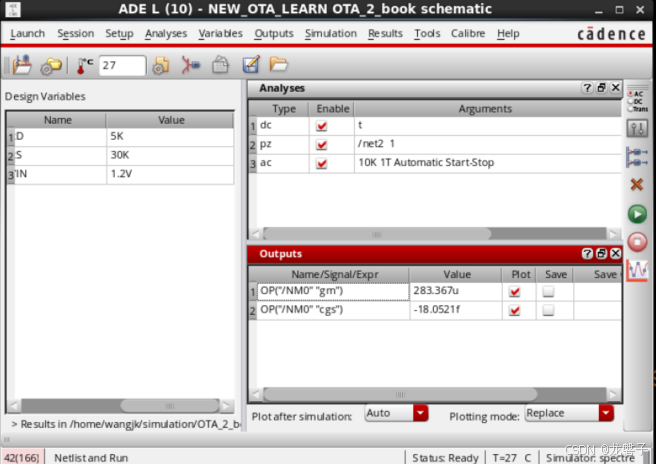Image resolution: width=656 pixels, height=464 pixels.
Task: Select the 5K variable value cell
Action: click(x=169, y=137)
